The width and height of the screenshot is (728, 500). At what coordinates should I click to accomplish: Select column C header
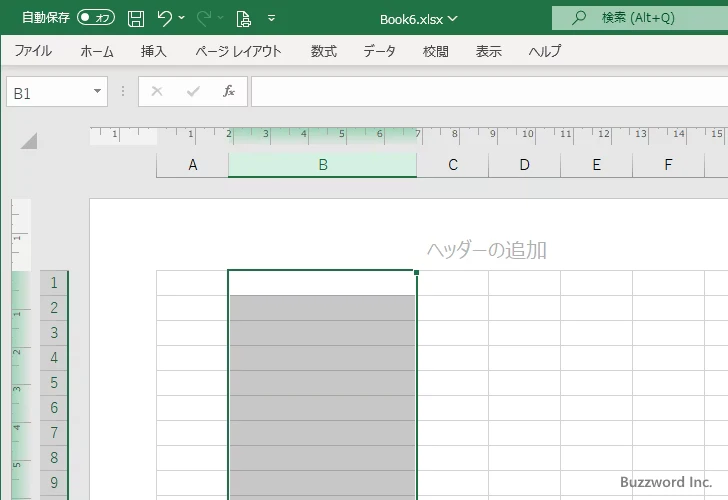453,165
